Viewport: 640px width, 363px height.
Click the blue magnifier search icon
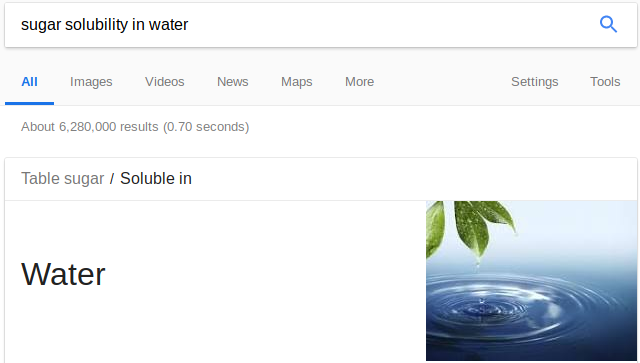coord(608,24)
